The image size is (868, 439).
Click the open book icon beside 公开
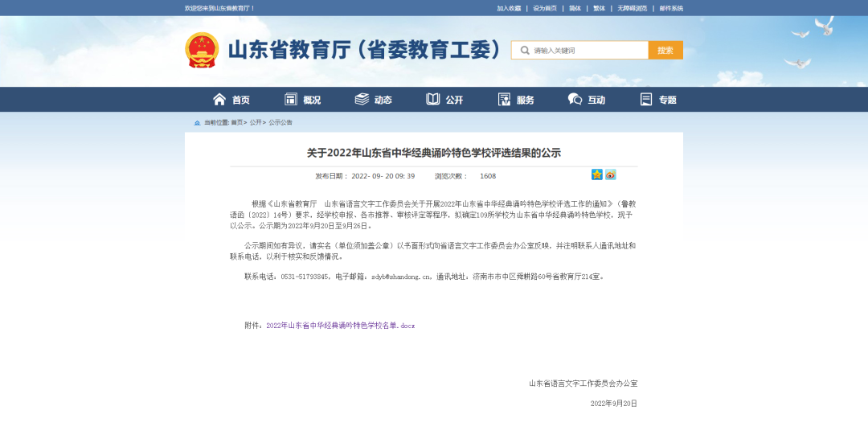(433, 99)
